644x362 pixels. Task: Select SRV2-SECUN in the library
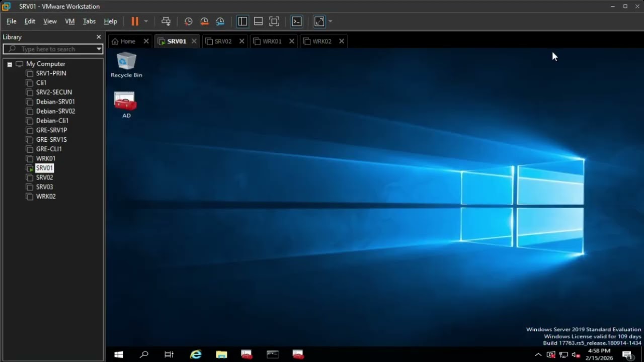pos(54,93)
